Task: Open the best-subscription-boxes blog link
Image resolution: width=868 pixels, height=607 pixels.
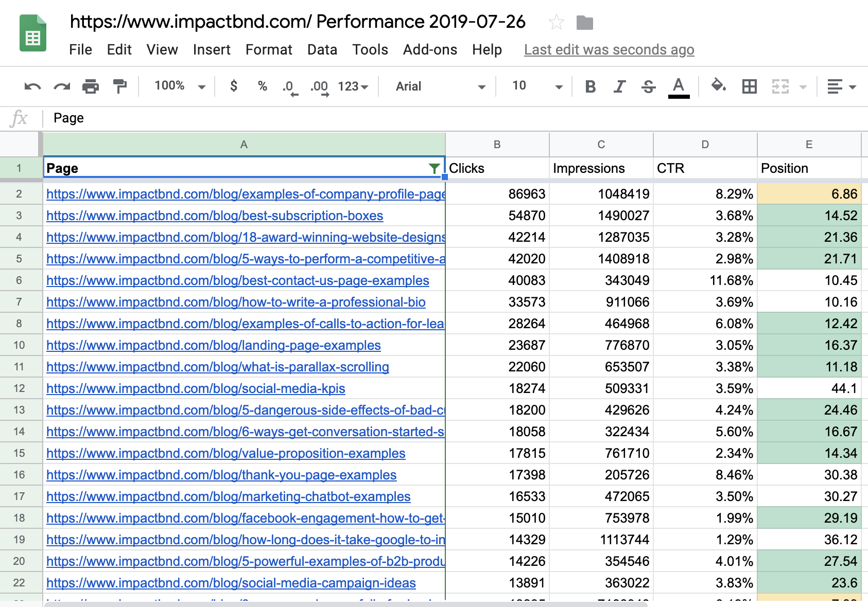Action: tap(215, 216)
